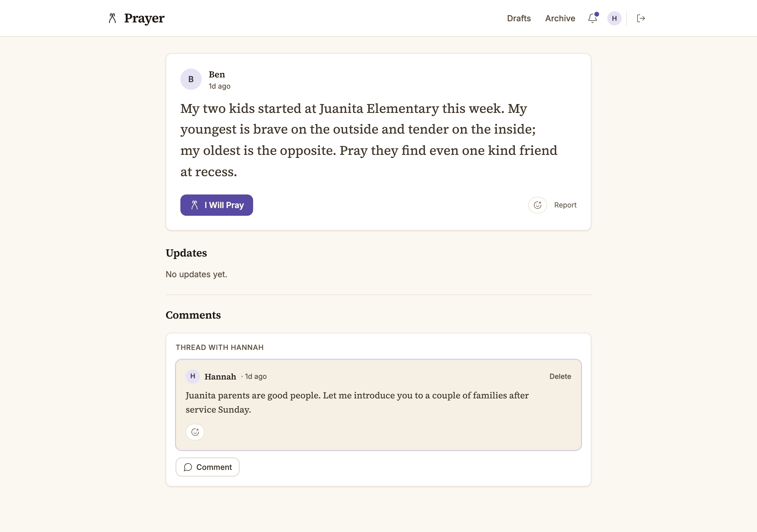
Task: Click Ben's avatar on the prayer post
Action: (x=190, y=79)
